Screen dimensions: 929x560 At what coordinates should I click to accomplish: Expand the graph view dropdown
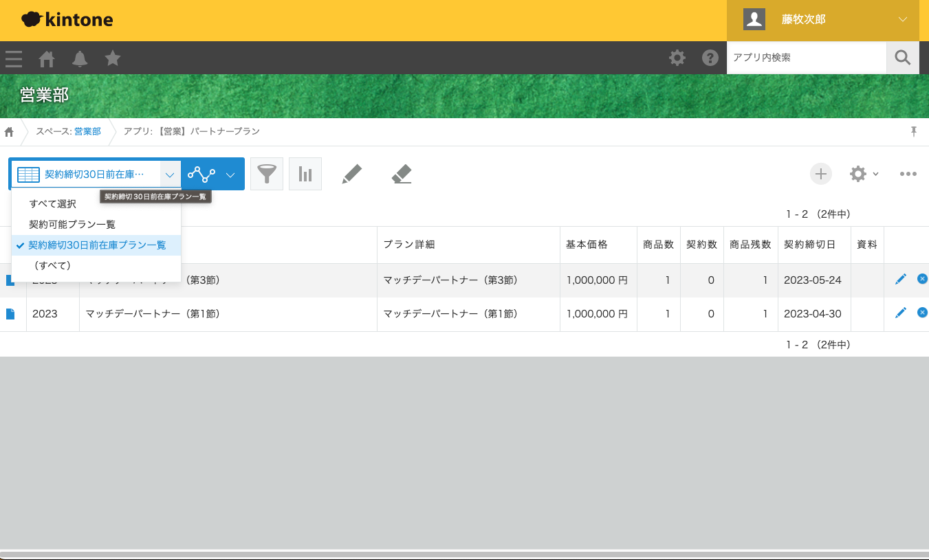(x=230, y=175)
